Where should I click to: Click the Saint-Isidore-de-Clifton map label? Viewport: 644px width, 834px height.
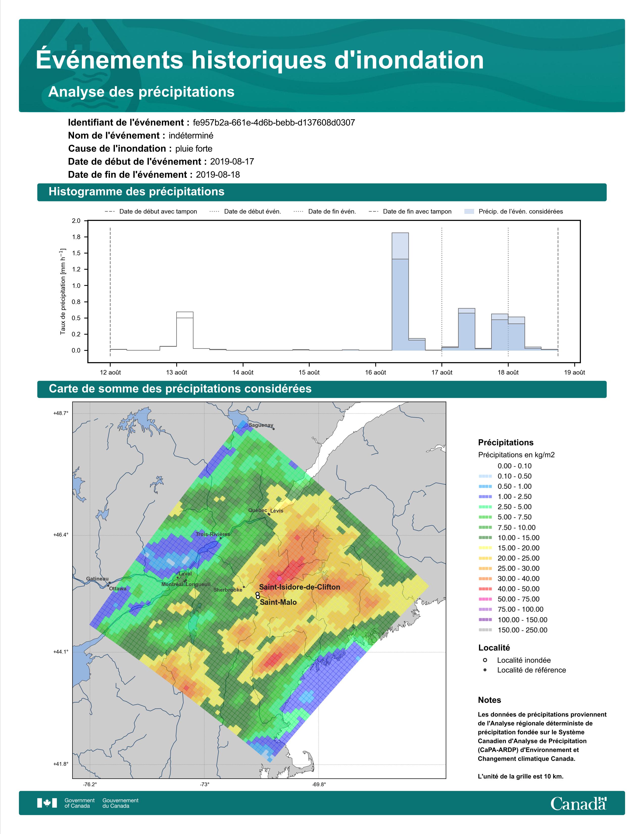pyautogui.click(x=300, y=587)
